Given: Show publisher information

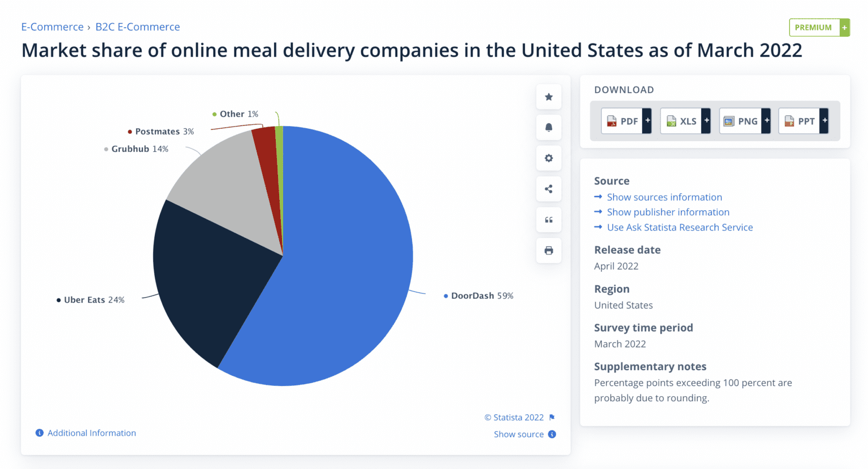Looking at the screenshot, I should (x=668, y=212).
